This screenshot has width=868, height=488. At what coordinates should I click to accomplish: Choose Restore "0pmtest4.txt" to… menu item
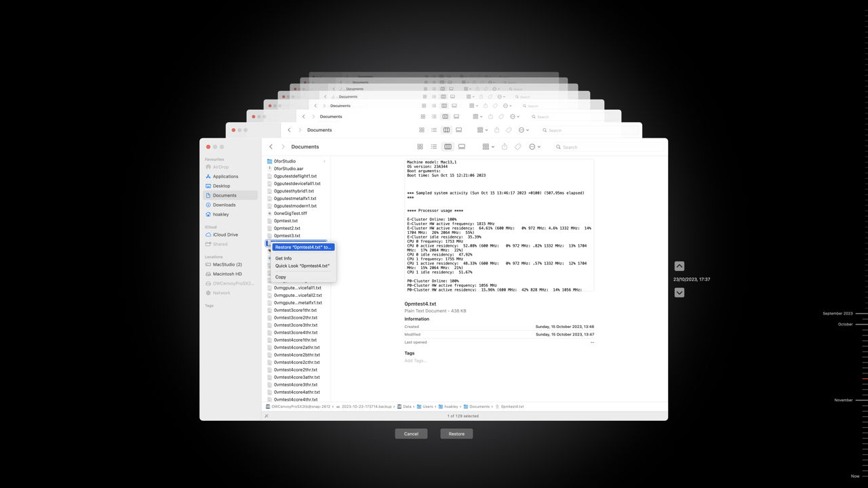303,247
